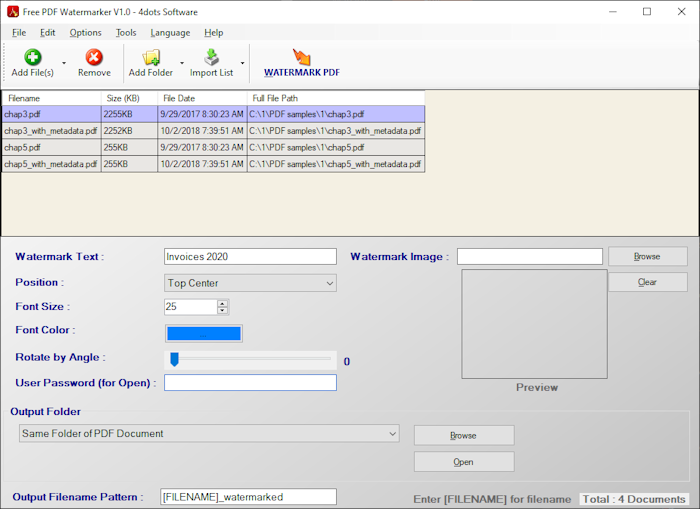Click the Remove red X icon

pyautogui.click(x=94, y=57)
